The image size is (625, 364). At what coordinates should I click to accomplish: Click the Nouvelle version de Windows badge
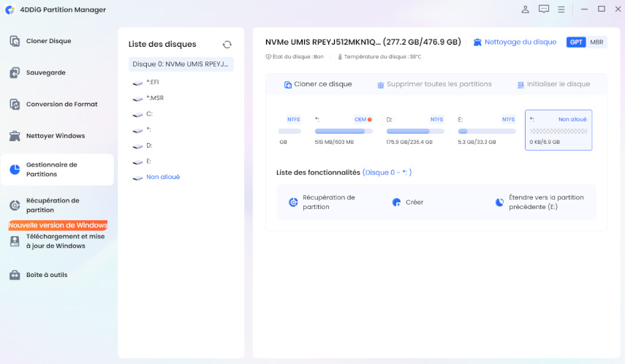[58, 225]
